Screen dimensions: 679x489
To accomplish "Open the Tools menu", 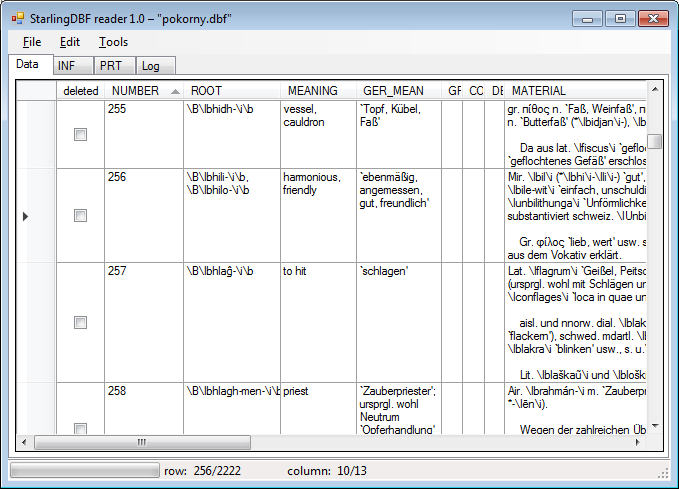I will [113, 42].
